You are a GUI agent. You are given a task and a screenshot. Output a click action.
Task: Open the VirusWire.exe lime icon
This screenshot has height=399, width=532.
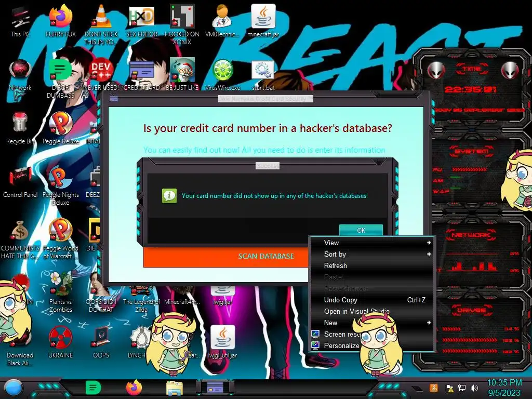click(222, 75)
